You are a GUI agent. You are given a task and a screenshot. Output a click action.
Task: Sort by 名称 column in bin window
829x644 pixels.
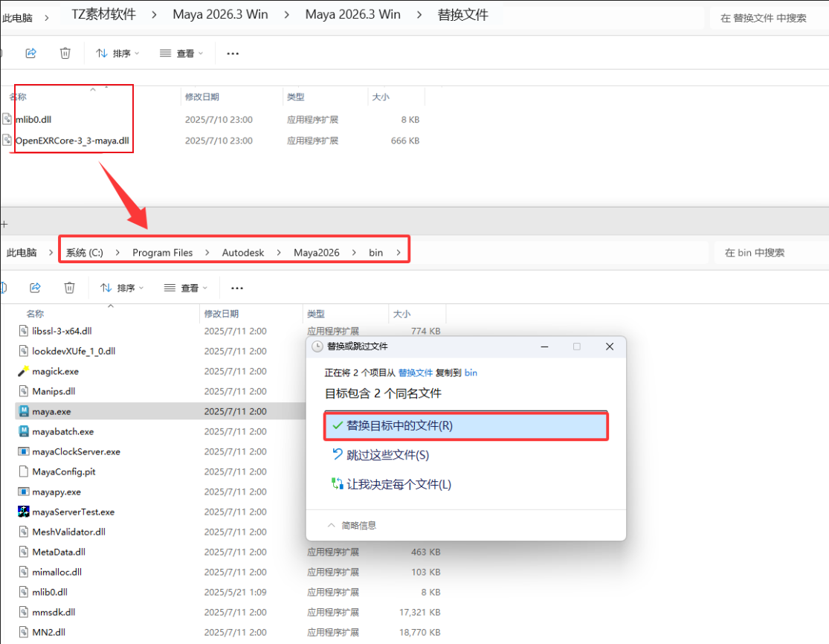click(35, 314)
